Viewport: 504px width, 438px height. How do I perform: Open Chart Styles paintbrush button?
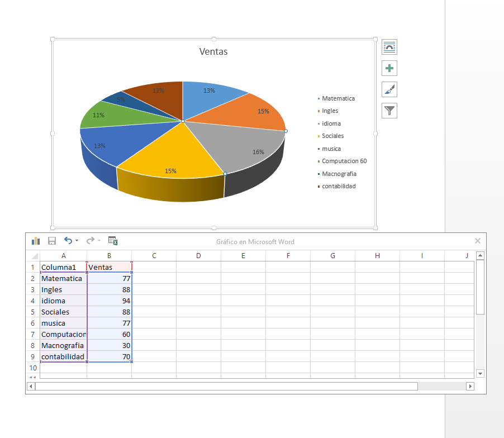[389, 89]
